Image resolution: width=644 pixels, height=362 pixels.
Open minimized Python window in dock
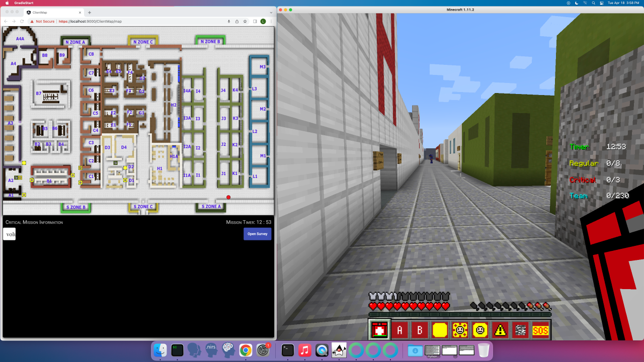click(432, 350)
